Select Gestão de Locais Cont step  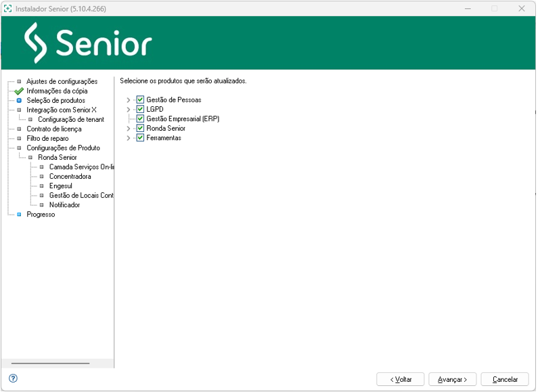81,196
